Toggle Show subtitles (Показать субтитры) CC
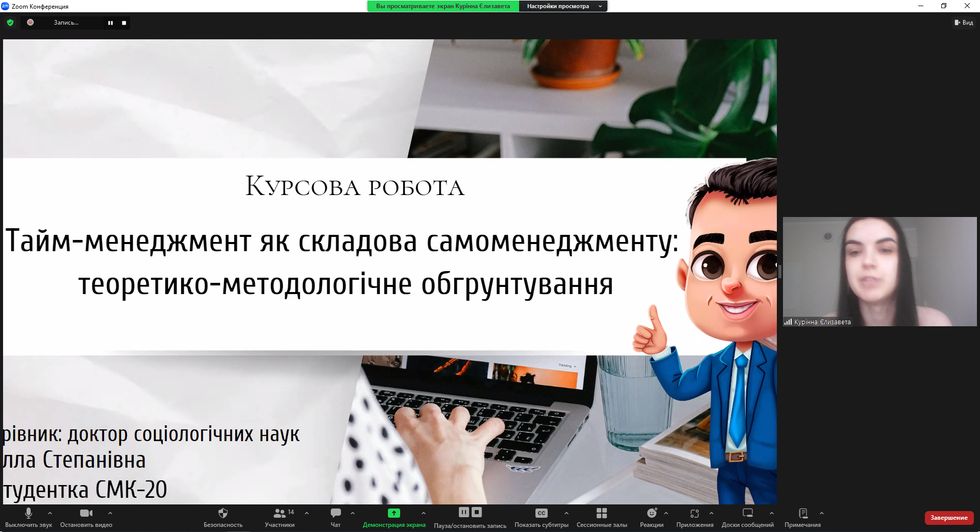 [541, 513]
